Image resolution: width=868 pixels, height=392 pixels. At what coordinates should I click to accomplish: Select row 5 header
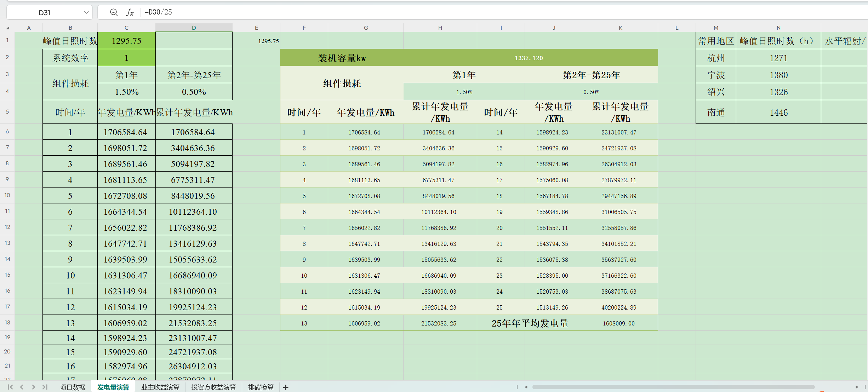(x=7, y=112)
